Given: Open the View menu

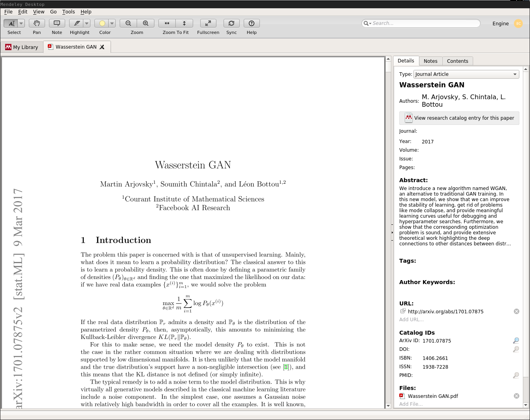Looking at the screenshot, I should (x=39, y=12).
